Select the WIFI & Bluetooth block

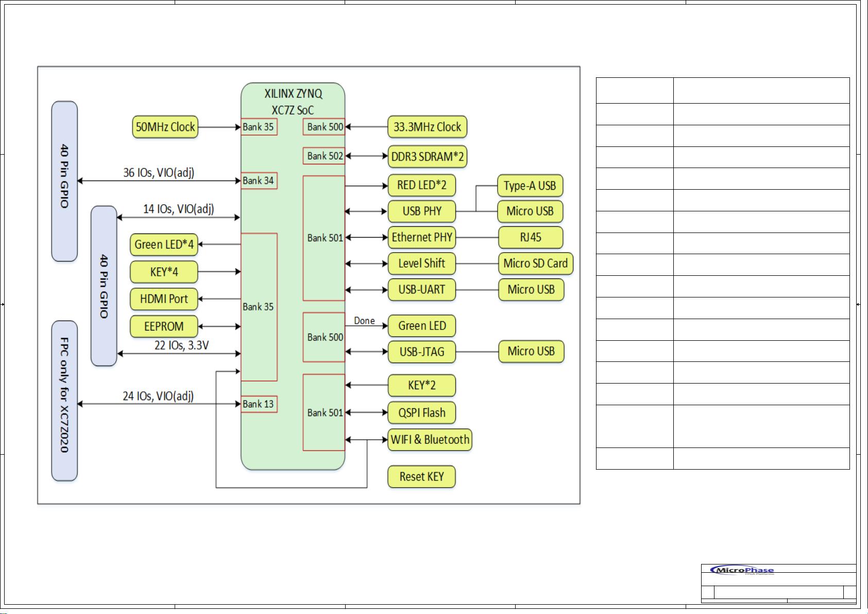(429, 439)
